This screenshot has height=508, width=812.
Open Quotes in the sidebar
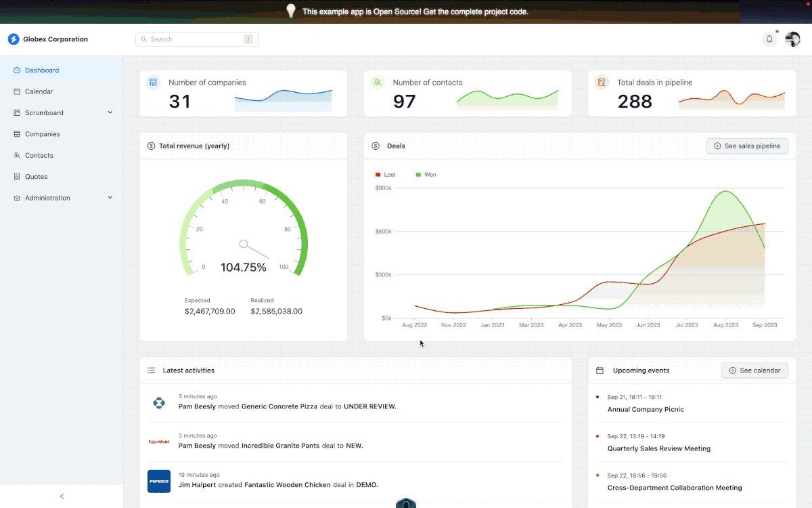click(x=36, y=177)
